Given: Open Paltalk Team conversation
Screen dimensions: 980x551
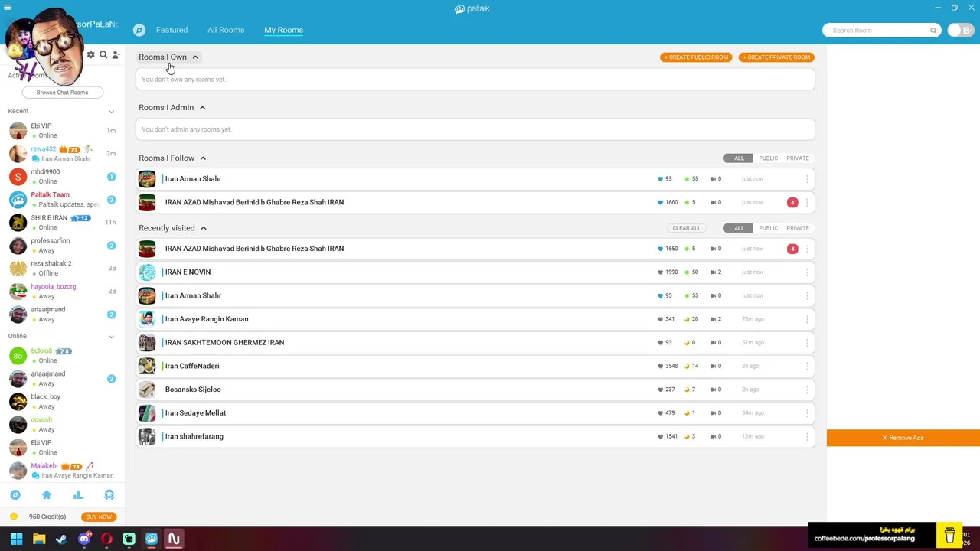Looking at the screenshot, I should 62,200.
